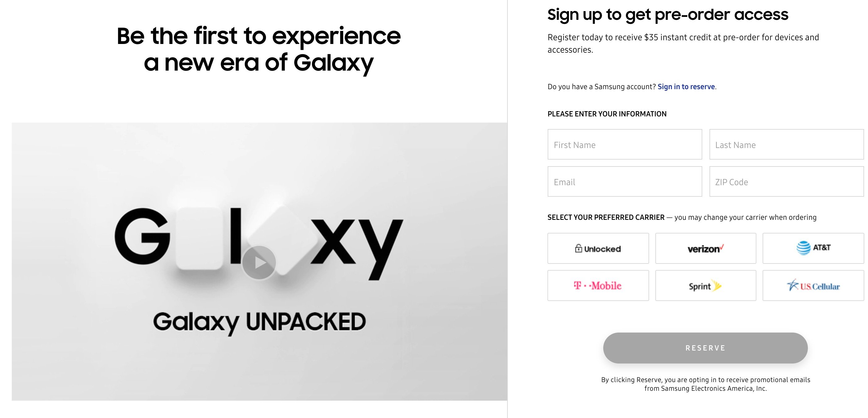The height and width of the screenshot is (418, 868).
Task: Pick the T-Mobile carrier tile
Action: [x=598, y=285]
